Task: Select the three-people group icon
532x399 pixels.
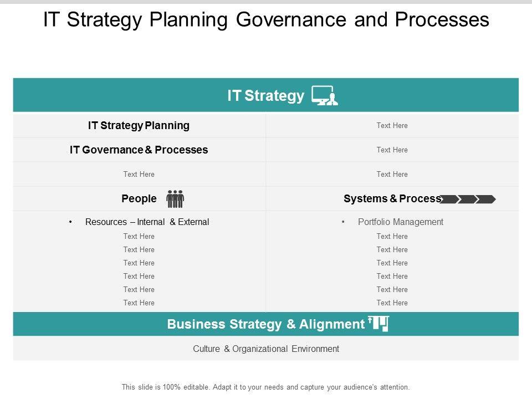Action: click(x=175, y=198)
